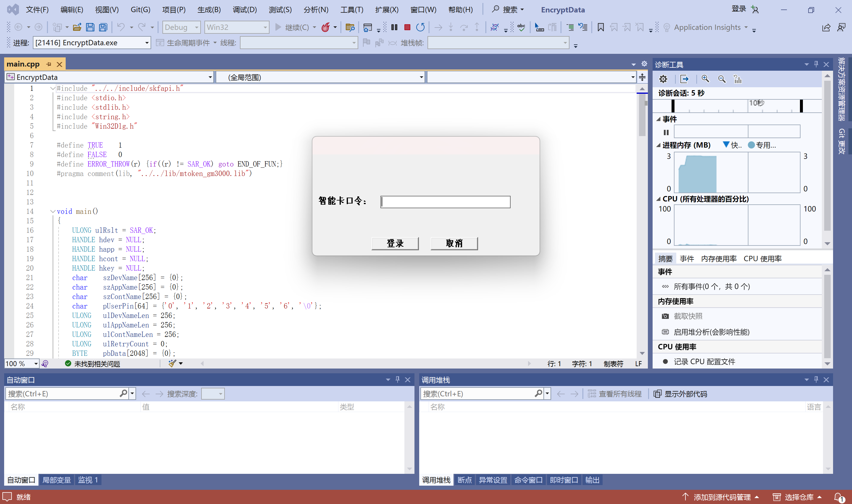Open the process EncryptData.exe dropdown
Screen dimensions: 852x504
(147, 43)
